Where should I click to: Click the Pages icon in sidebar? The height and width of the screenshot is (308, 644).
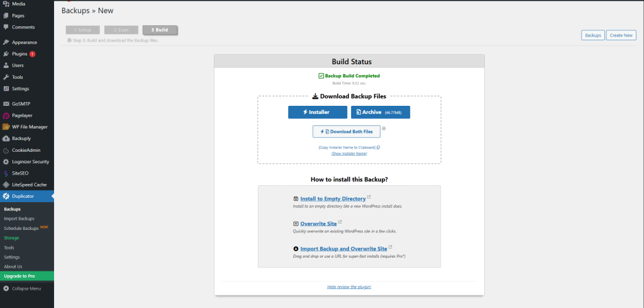[x=6, y=16]
